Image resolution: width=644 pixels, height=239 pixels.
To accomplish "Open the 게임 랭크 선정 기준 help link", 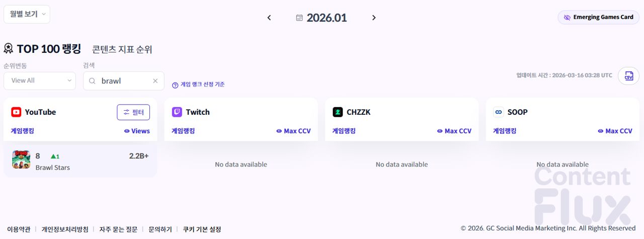I will tap(198, 85).
